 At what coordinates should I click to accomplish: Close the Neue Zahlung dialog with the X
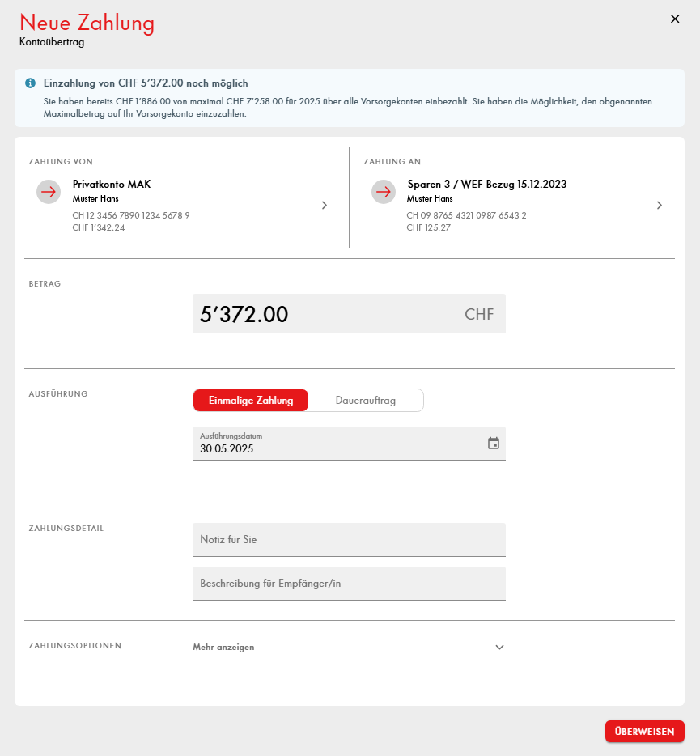coord(675,19)
